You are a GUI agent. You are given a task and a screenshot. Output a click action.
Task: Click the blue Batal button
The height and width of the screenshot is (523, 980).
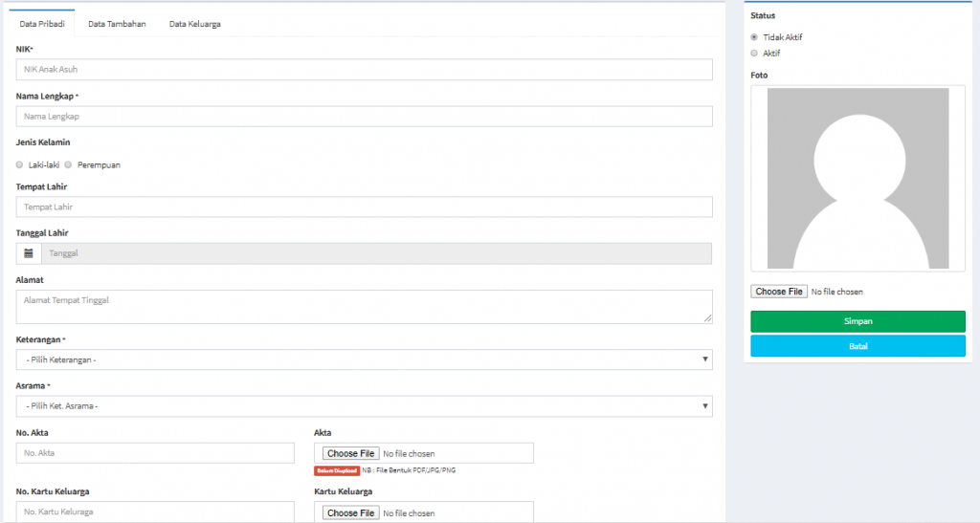tap(857, 346)
